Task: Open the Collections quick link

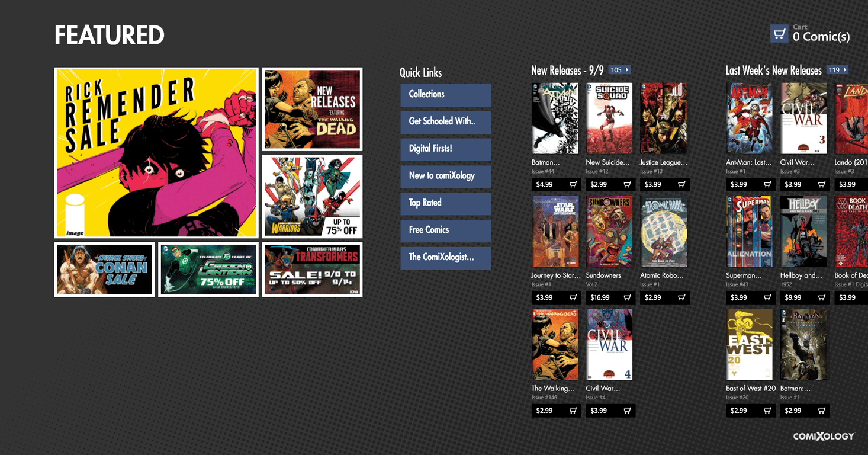Action: click(x=445, y=95)
